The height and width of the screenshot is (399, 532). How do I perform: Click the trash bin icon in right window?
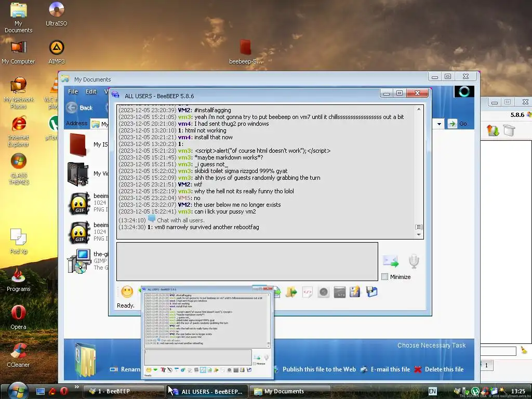(509, 130)
